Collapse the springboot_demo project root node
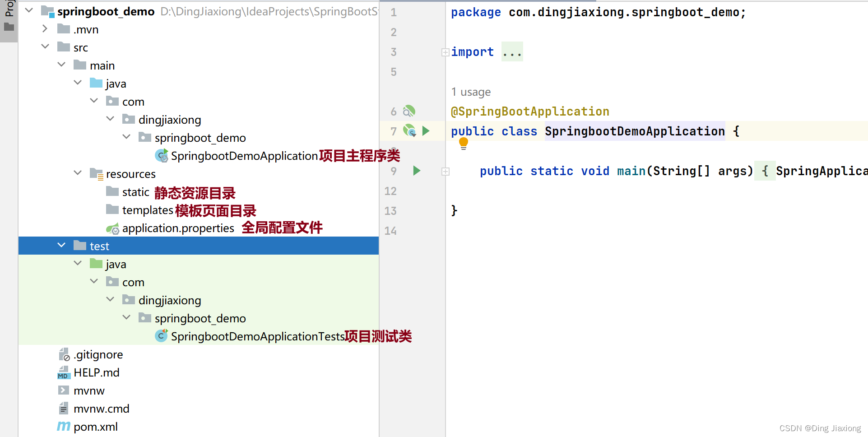Viewport: 868px width, 437px height. (29, 10)
